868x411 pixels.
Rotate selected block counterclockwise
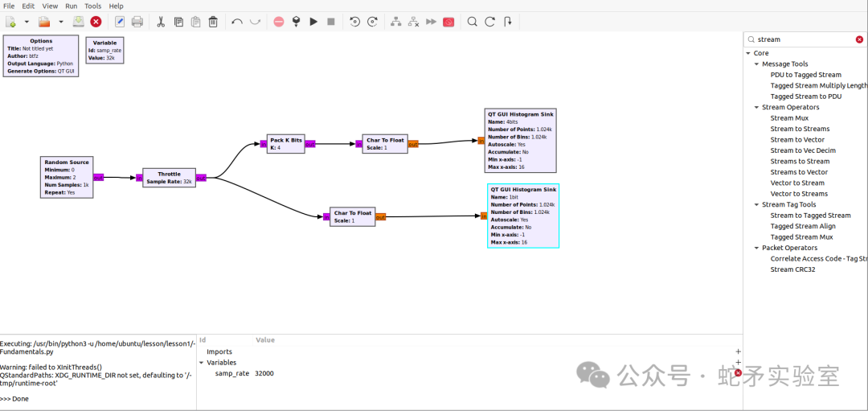tap(355, 22)
